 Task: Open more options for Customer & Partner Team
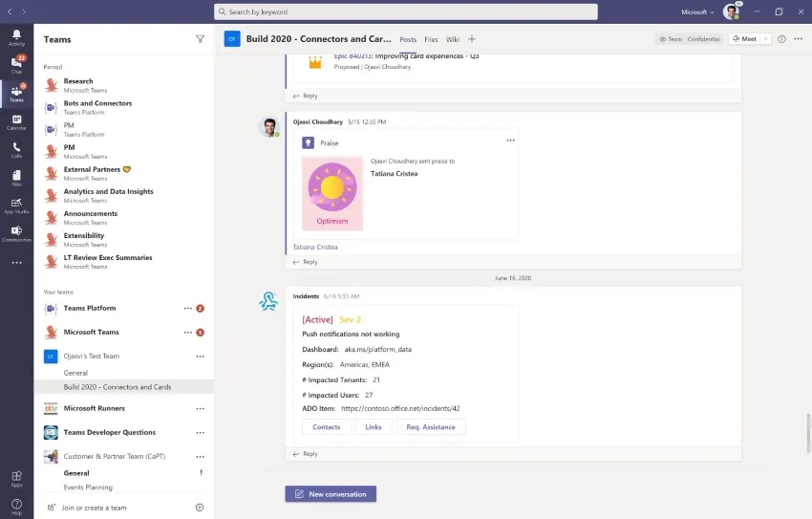(200, 457)
